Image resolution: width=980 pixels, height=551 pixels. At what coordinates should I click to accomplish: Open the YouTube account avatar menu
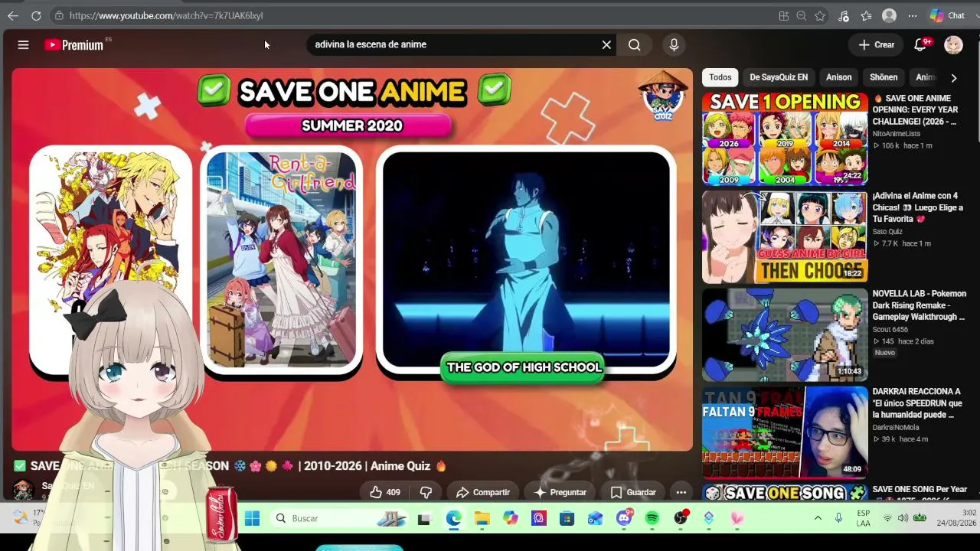(953, 45)
